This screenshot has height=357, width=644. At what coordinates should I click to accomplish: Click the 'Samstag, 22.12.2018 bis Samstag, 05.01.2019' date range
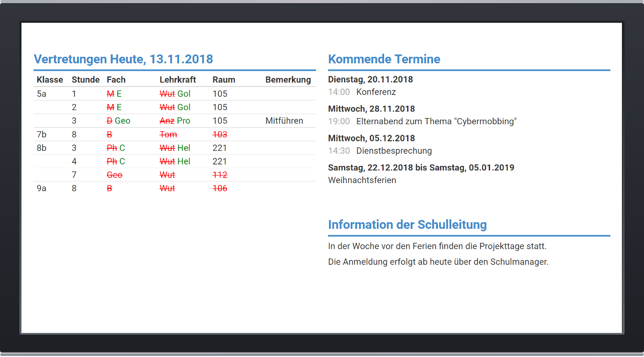[x=421, y=168]
